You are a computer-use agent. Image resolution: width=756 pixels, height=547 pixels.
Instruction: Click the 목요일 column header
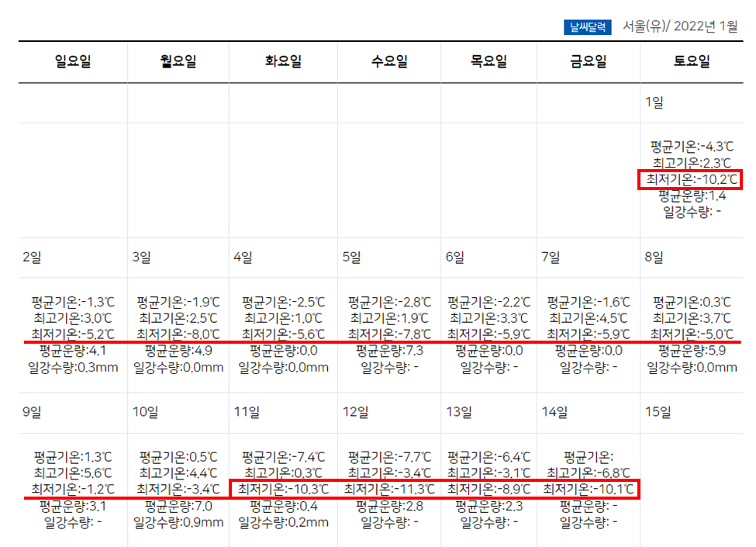pos(488,61)
